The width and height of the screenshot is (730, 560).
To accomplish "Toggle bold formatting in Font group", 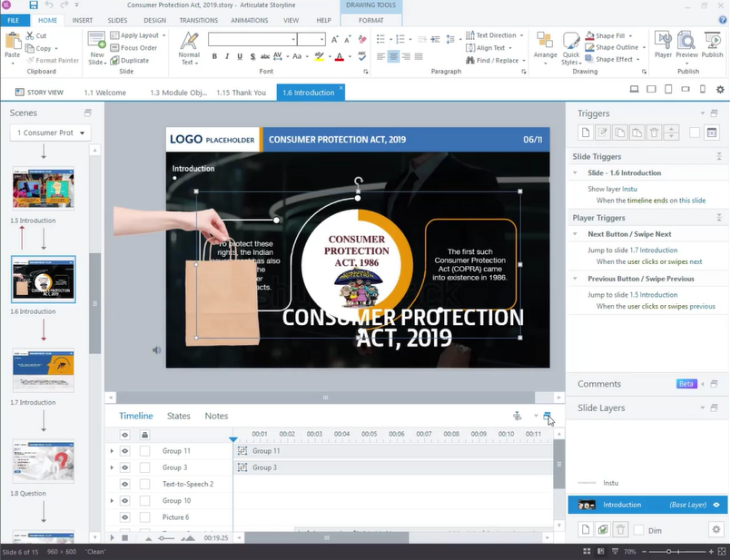I will coord(215,56).
